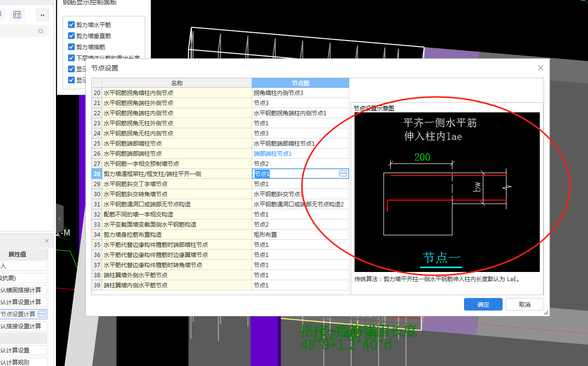Close the property panel with its X

pos(47,241)
